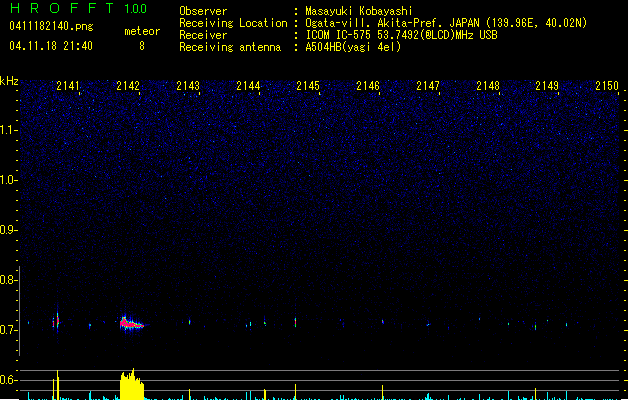Viewport: 629px width, 400px height.
Task: Click the 0.6 frequency axis label
Action: tap(9, 380)
